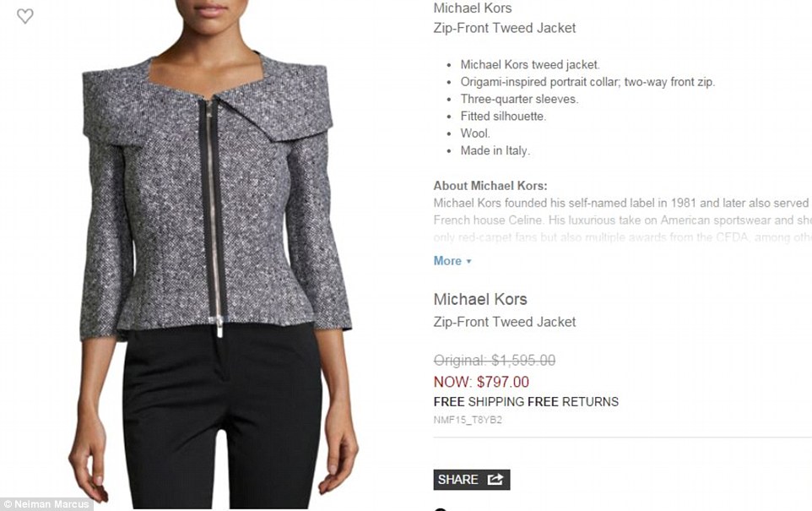Expand description with the More link
The height and width of the screenshot is (511, 812).
click(447, 261)
